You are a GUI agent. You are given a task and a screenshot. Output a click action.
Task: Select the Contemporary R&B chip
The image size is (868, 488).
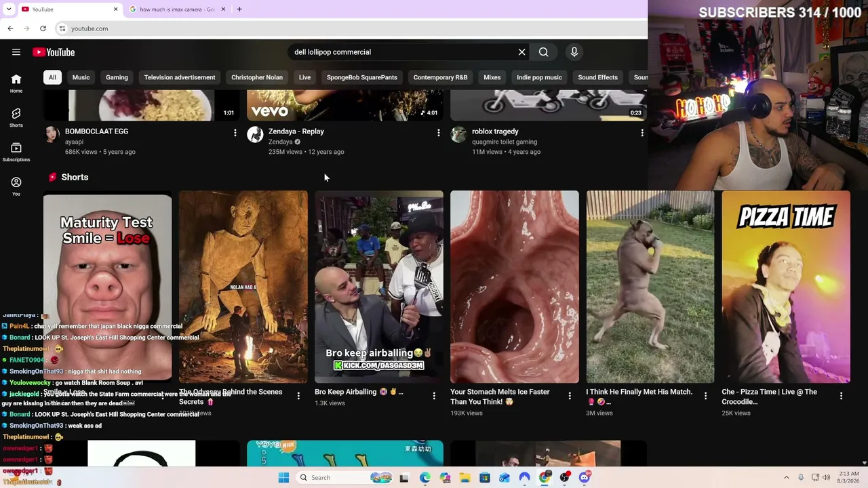(440, 77)
